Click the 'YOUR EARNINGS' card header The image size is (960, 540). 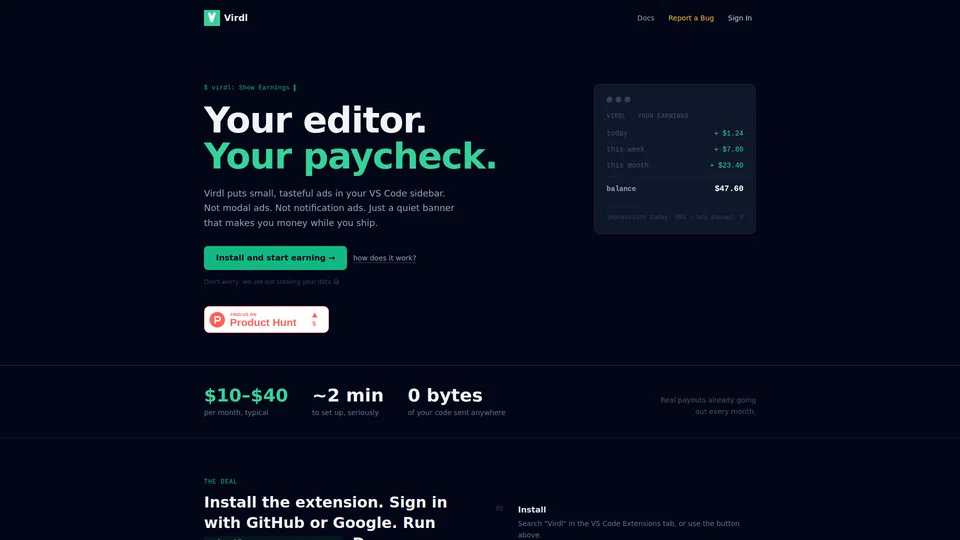662,116
